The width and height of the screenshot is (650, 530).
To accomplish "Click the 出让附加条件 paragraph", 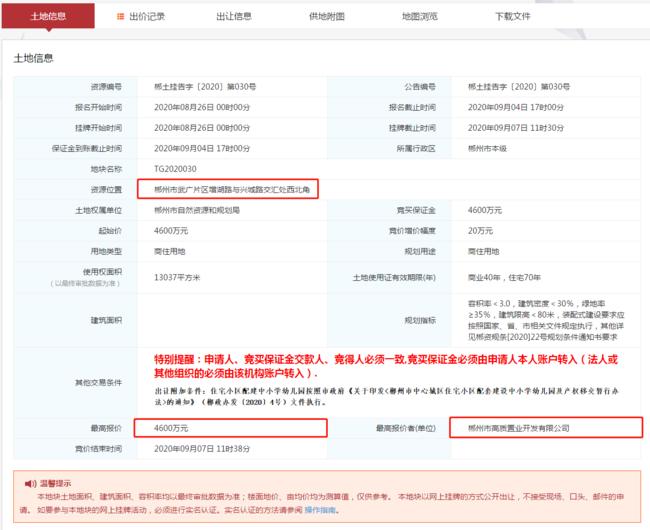I will [386, 397].
